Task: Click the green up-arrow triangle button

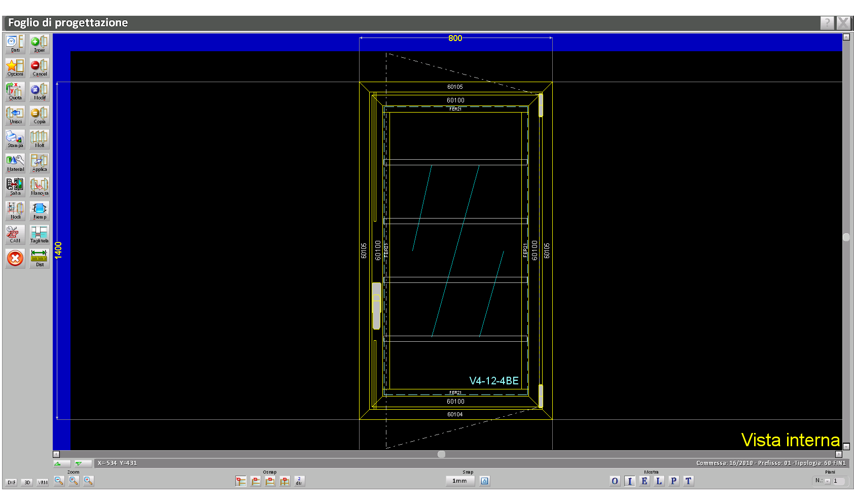Action: click(62, 463)
